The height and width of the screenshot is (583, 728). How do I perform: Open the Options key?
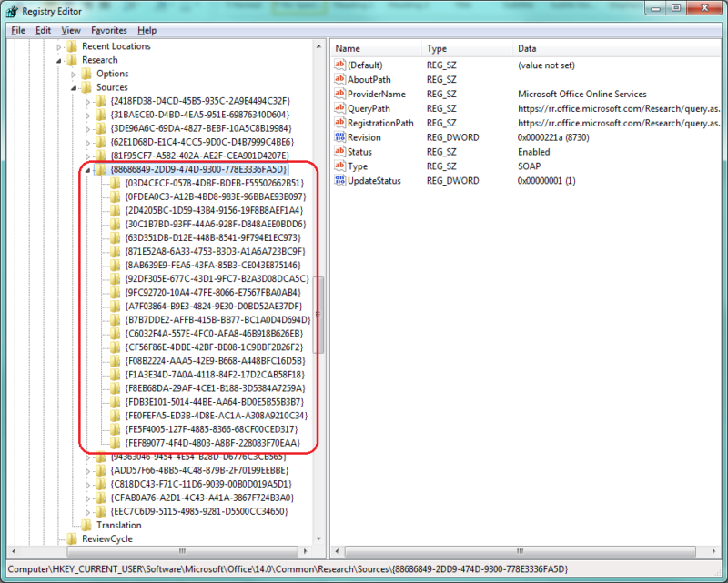tap(111, 73)
